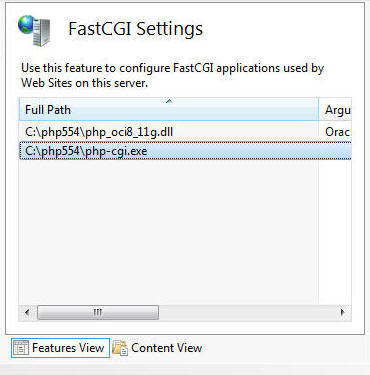Click the Features View icon
Image resolution: width=370 pixels, height=375 pixels.
[21, 348]
